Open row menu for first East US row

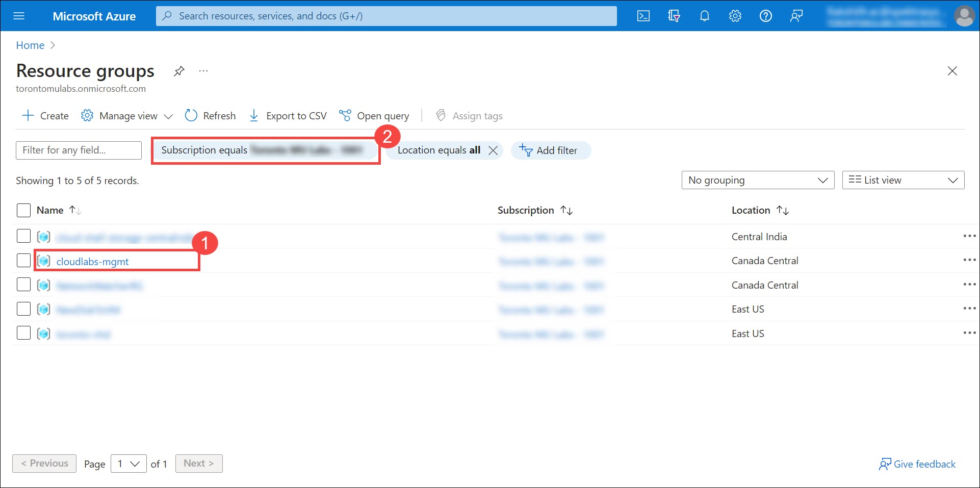click(x=969, y=309)
